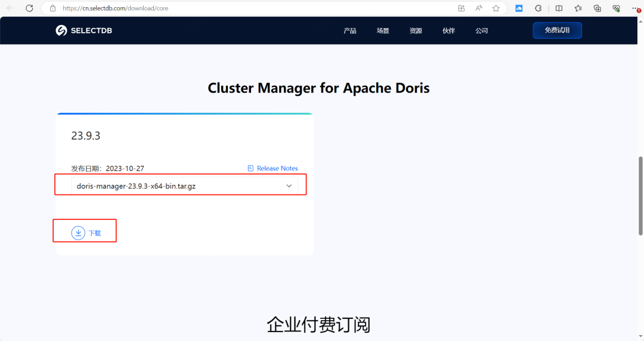This screenshot has width=644, height=341.
Task: Open browser essentials heart icon
Action: point(616,8)
